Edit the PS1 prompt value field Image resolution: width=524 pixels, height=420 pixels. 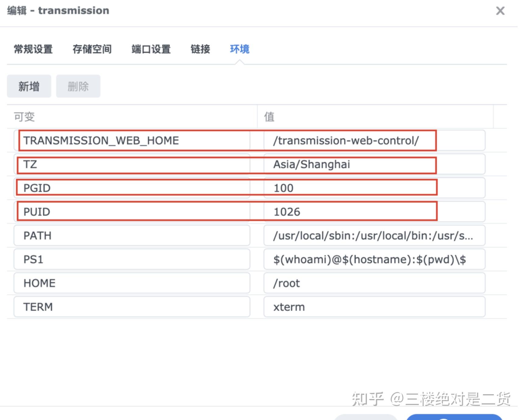(375, 259)
